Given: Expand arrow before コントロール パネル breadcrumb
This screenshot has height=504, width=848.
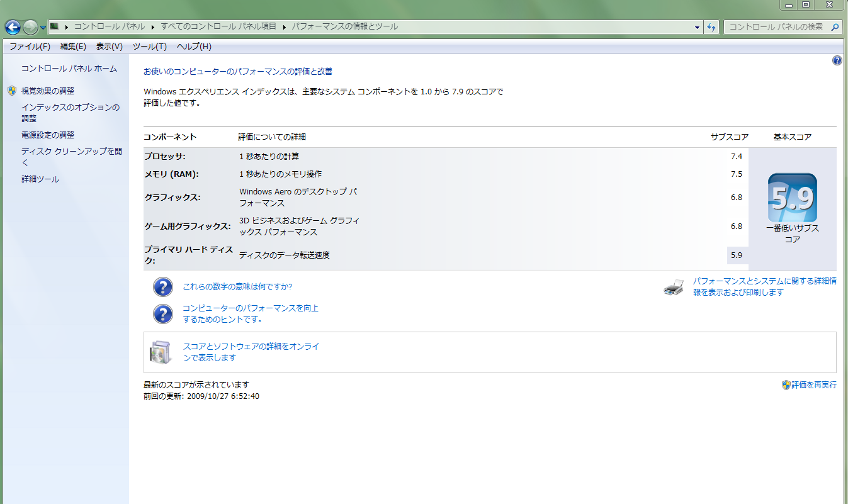Looking at the screenshot, I should pyautogui.click(x=66, y=27).
